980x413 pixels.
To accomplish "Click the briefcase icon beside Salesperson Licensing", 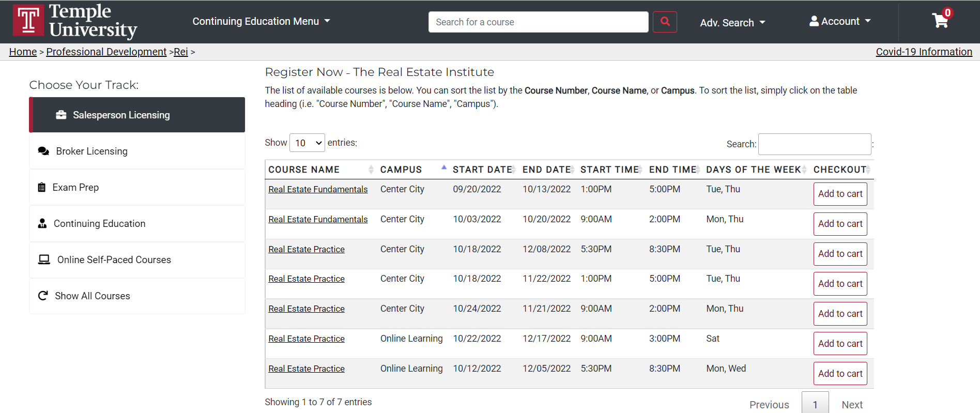I will 61,115.
